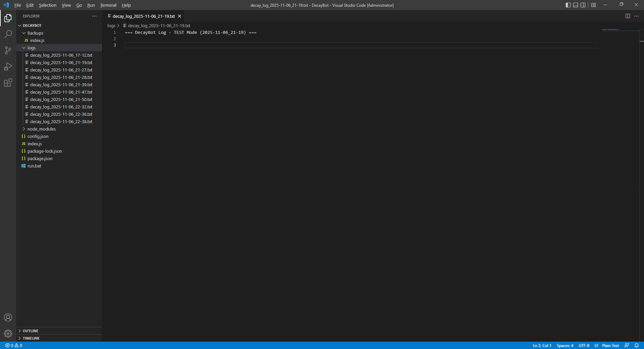644x349 pixels.
Task: Open the Terminal menu
Action: click(108, 5)
